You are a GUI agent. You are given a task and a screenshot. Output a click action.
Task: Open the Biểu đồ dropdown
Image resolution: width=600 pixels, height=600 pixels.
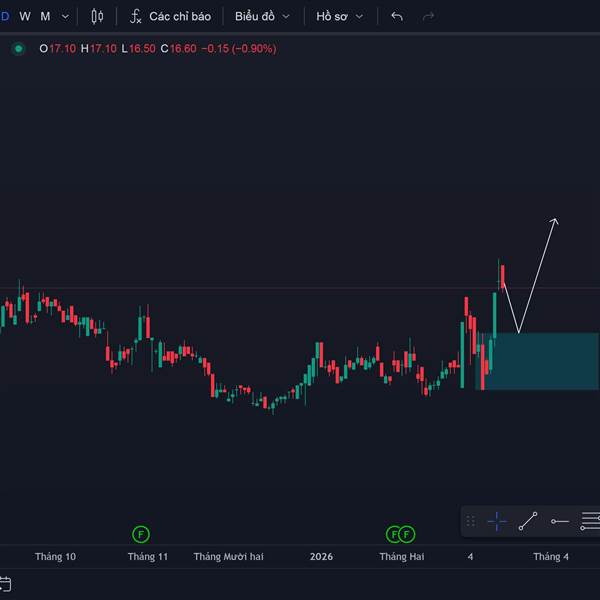pos(262,16)
